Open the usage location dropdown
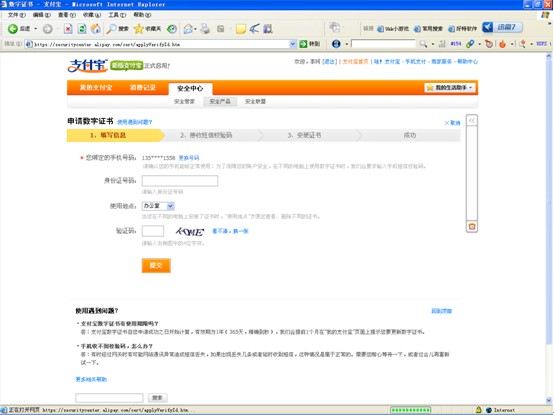The height and width of the screenshot is (415, 554). point(170,206)
